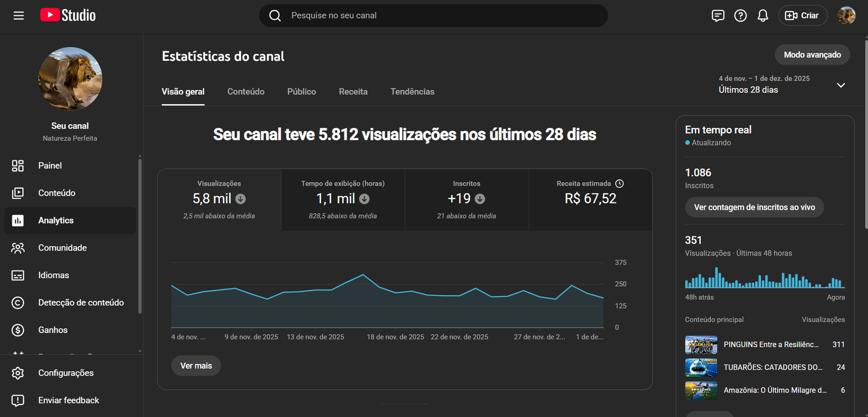Open the comments feedback icon in header
The width and height of the screenshot is (868, 417).
[718, 16]
